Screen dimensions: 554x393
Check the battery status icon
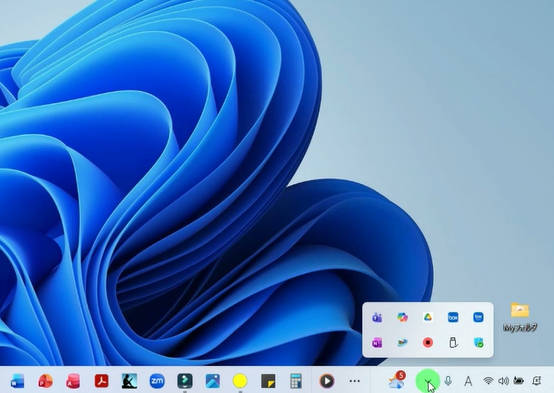point(519,380)
